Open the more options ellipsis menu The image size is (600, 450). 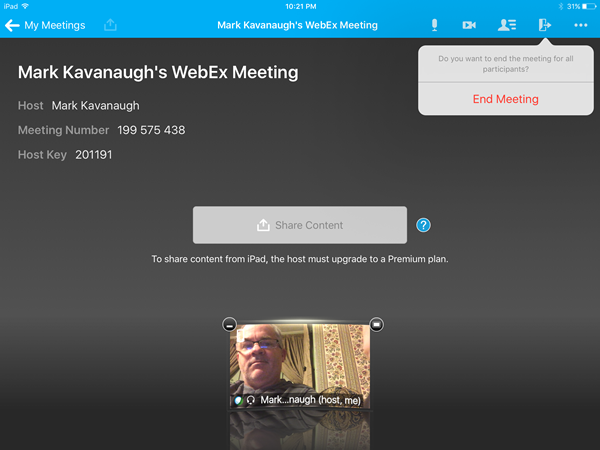tap(580, 25)
